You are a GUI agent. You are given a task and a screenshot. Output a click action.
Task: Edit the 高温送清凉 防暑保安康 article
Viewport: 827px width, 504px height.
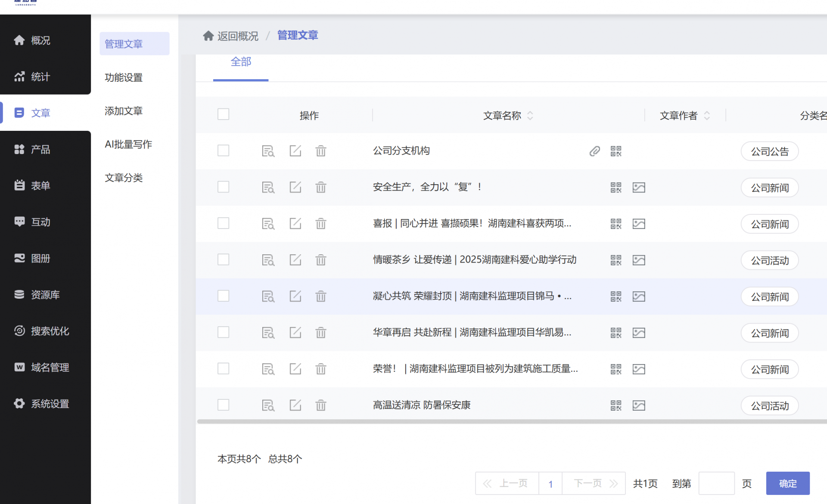click(295, 405)
